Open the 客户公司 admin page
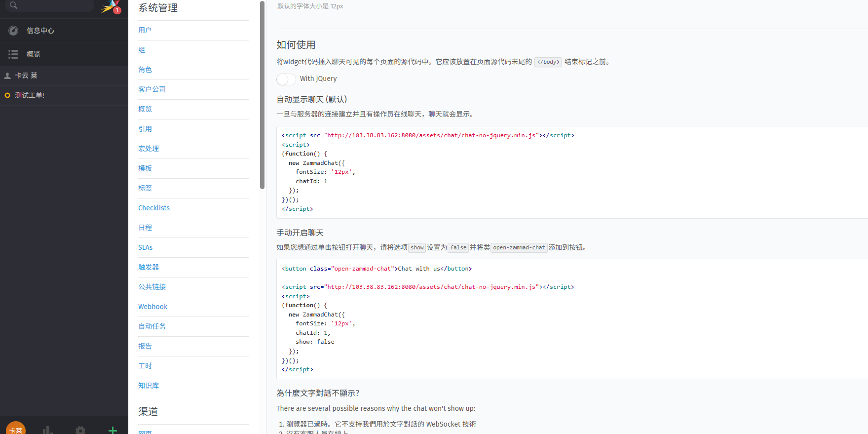This screenshot has height=434, width=868. [x=152, y=89]
